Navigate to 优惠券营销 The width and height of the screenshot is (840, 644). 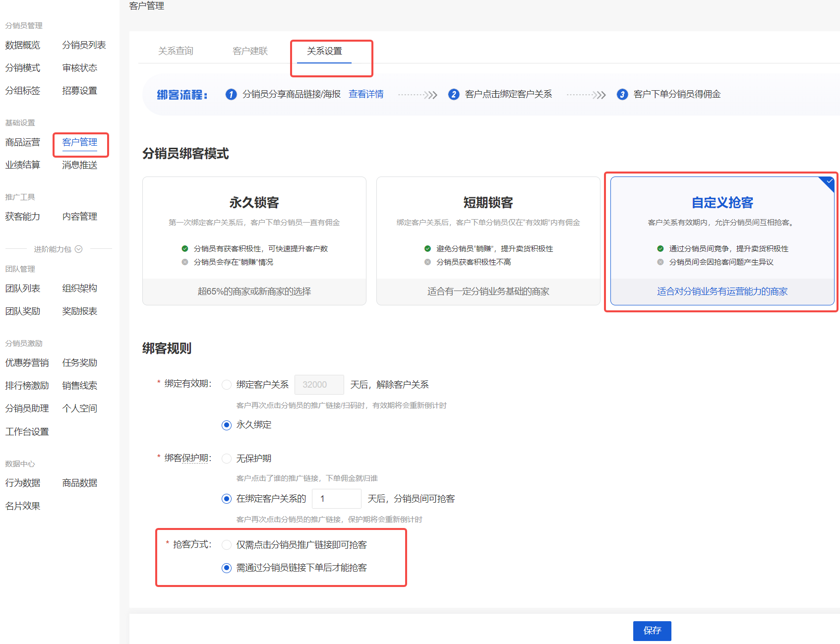27,362
